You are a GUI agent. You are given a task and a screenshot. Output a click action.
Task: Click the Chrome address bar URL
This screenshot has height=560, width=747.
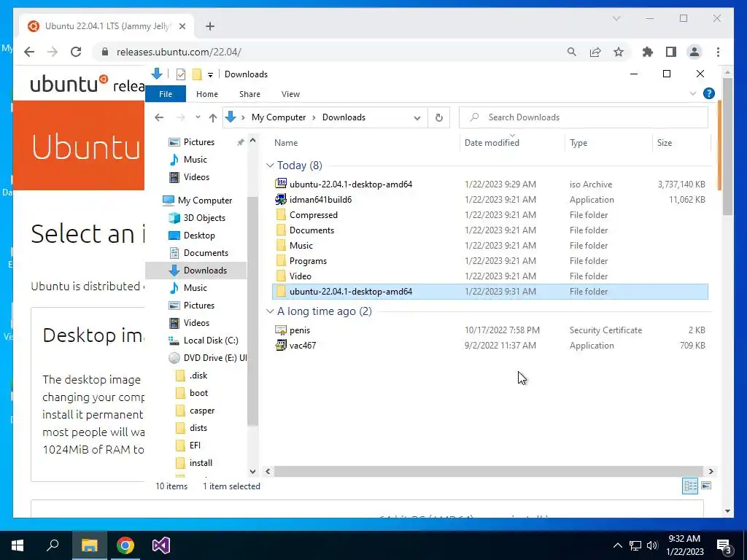(x=179, y=52)
